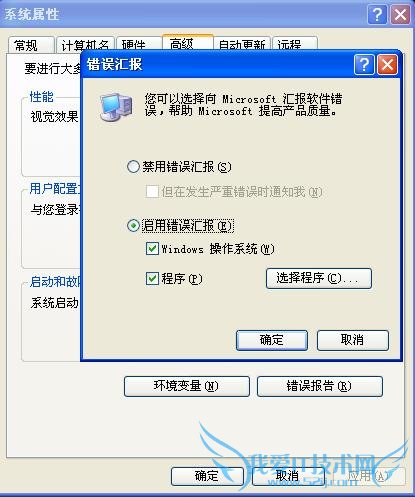Select 启用错误汇报 radio option
Screen dimensions: 415x497
click(133, 226)
